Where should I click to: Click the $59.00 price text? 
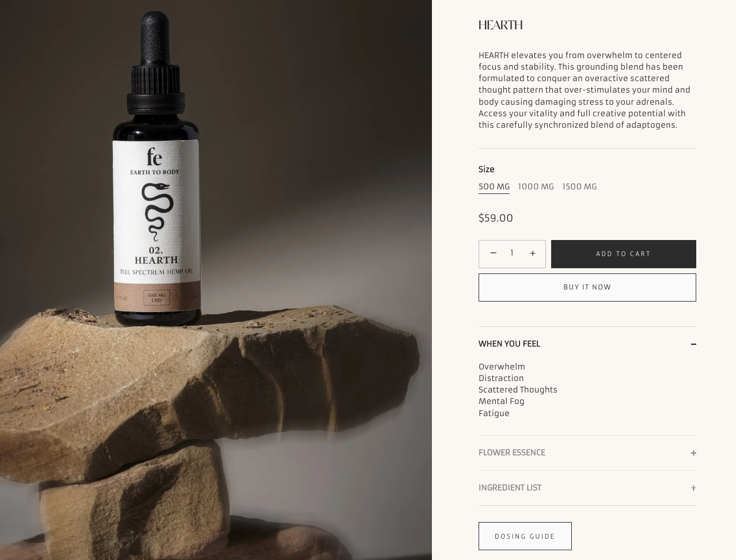[x=496, y=218]
